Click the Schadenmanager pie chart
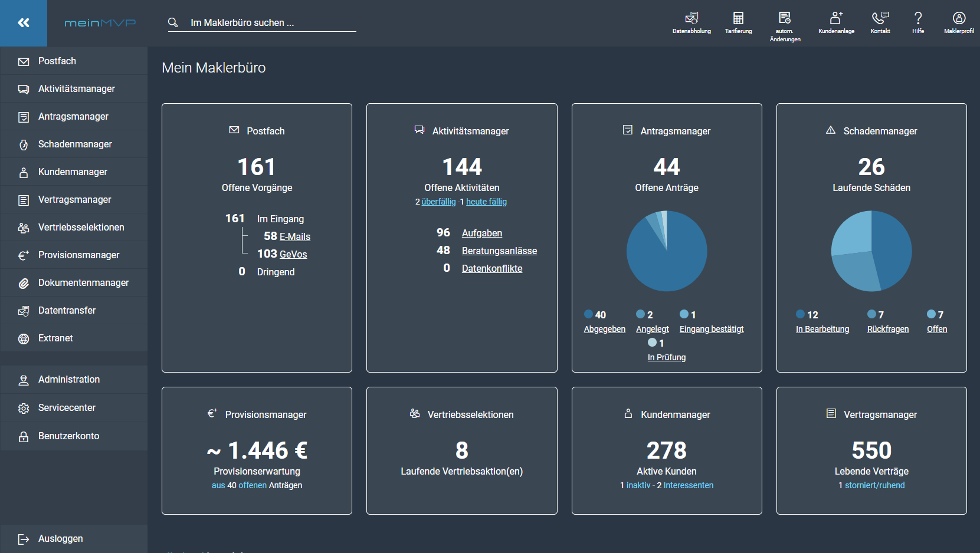Viewport: 980px width, 553px height. [871, 251]
